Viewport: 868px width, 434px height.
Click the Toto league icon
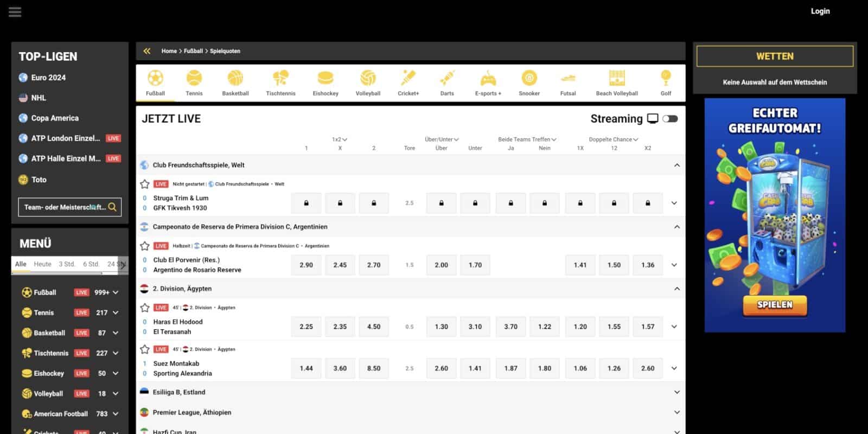tap(23, 180)
